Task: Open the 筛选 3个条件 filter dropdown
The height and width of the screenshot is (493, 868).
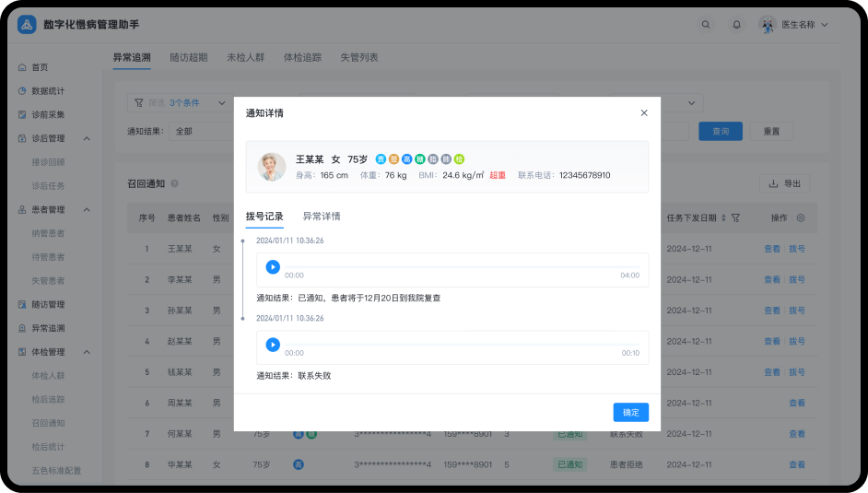Action: (x=181, y=103)
